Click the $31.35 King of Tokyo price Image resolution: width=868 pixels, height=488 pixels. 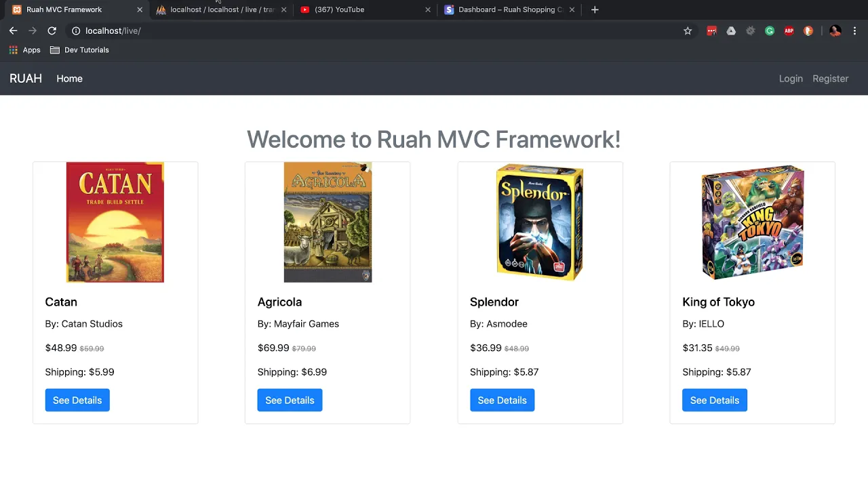(x=698, y=348)
